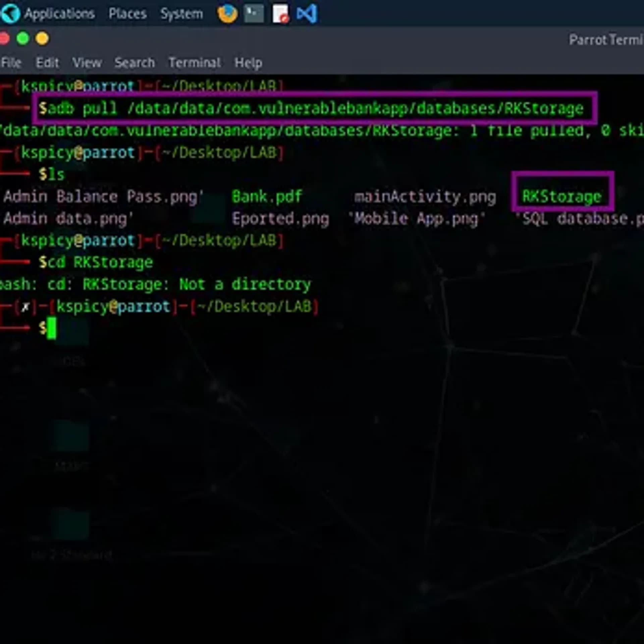The width and height of the screenshot is (644, 644).
Task: Open the terminal Edit menu
Action: click(47, 63)
